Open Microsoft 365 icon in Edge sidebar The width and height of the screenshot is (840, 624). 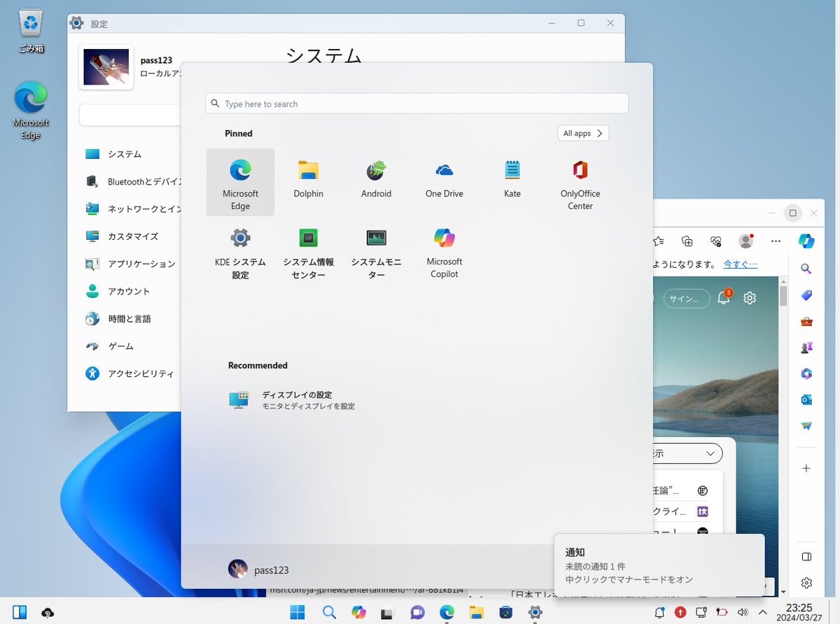tap(806, 374)
